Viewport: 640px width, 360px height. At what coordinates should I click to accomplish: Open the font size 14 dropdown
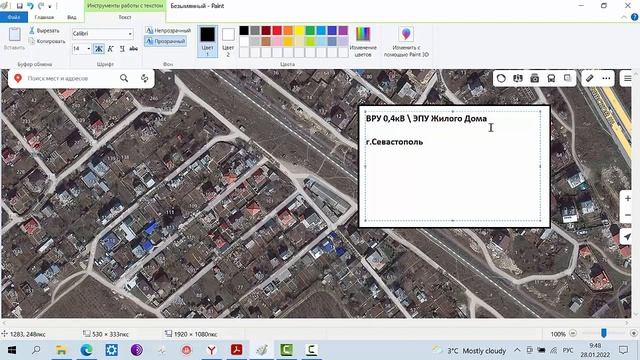89,49
